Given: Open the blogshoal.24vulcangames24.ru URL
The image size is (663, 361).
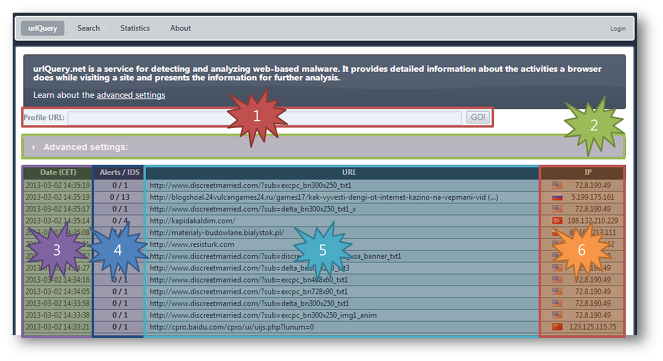Looking at the screenshot, I should pos(323,197).
